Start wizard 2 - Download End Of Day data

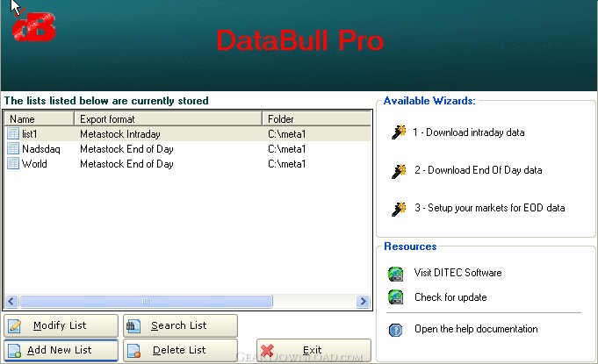(479, 170)
